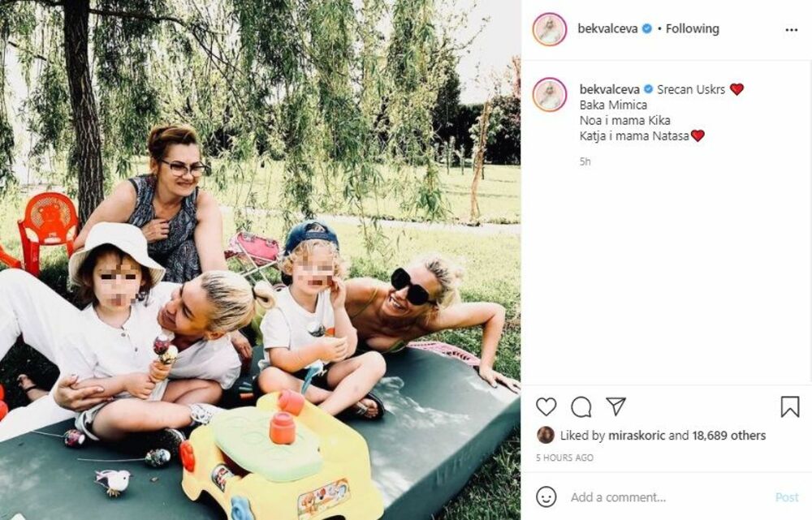Click the small liker avatar icon
Image resolution: width=812 pixels, height=520 pixels.
(x=546, y=435)
